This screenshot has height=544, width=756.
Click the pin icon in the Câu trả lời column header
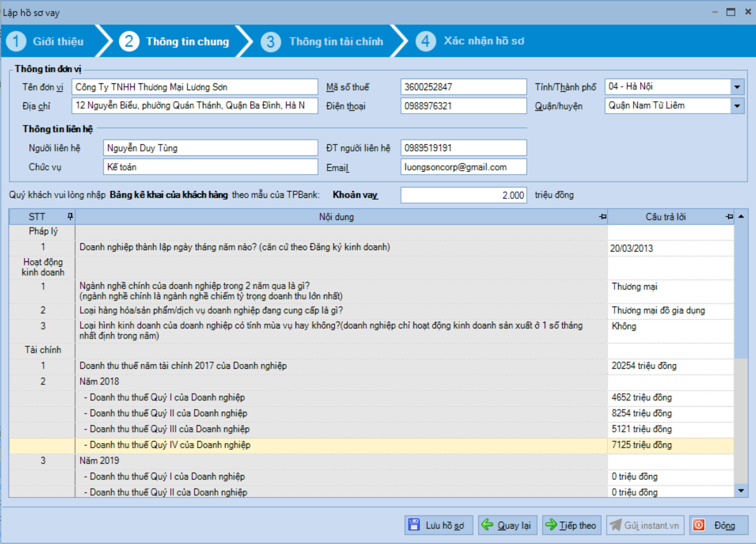729,216
